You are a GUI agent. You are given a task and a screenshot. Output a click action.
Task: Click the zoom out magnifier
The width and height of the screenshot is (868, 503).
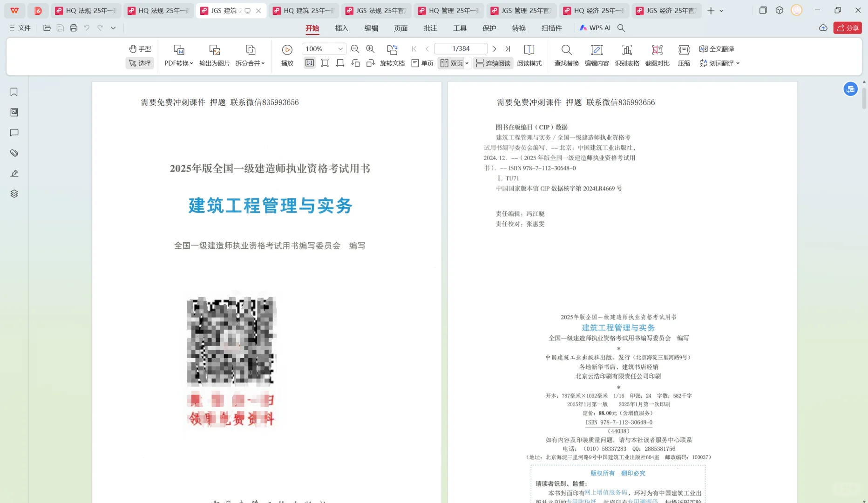click(355, 49)
